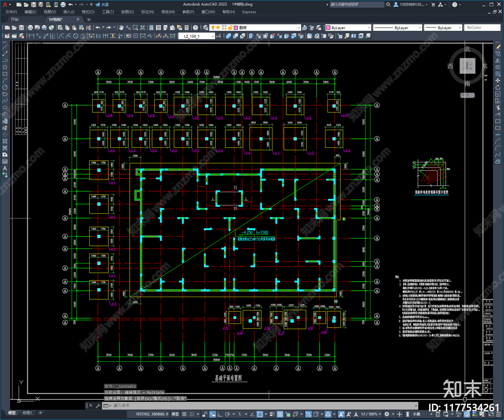504x420 pixels.
Task: Switch to the 布局1 layout tab
Action: click(x=27, y=413)
